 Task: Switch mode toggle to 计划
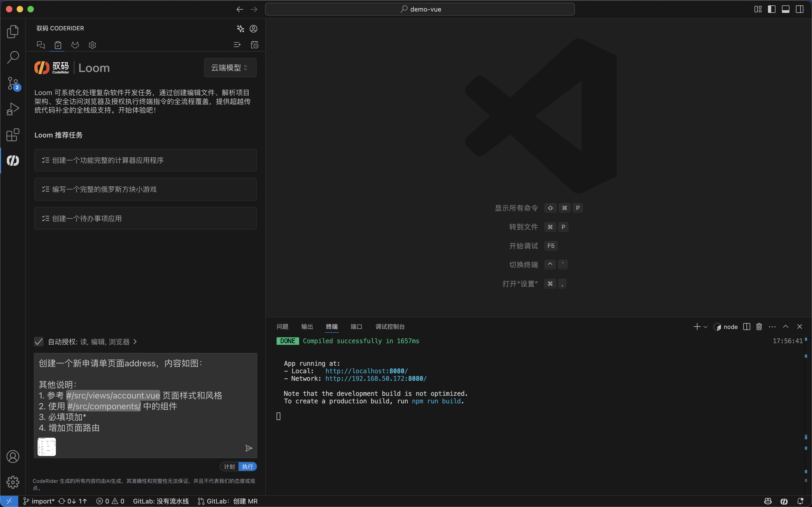(x=229, y=466)
